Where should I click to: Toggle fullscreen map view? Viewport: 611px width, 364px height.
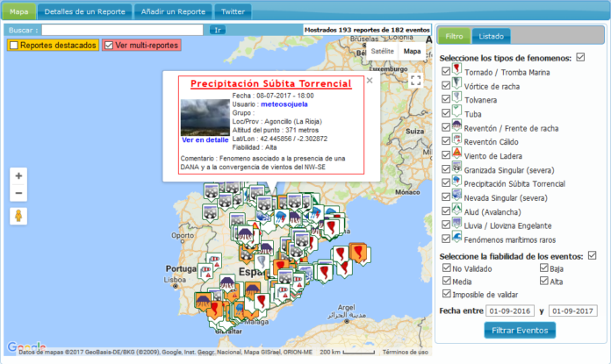416,80
